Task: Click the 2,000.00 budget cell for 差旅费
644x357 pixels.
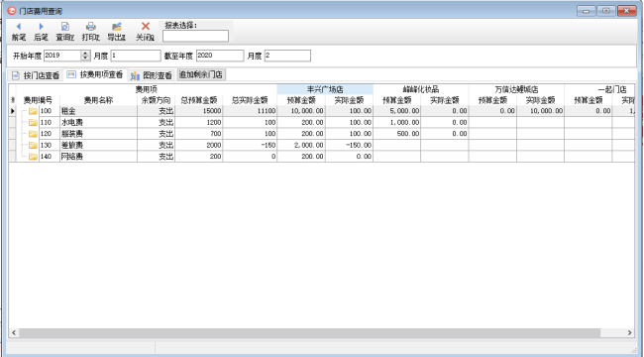Action: pyautogui.click(x=301, y=145)
